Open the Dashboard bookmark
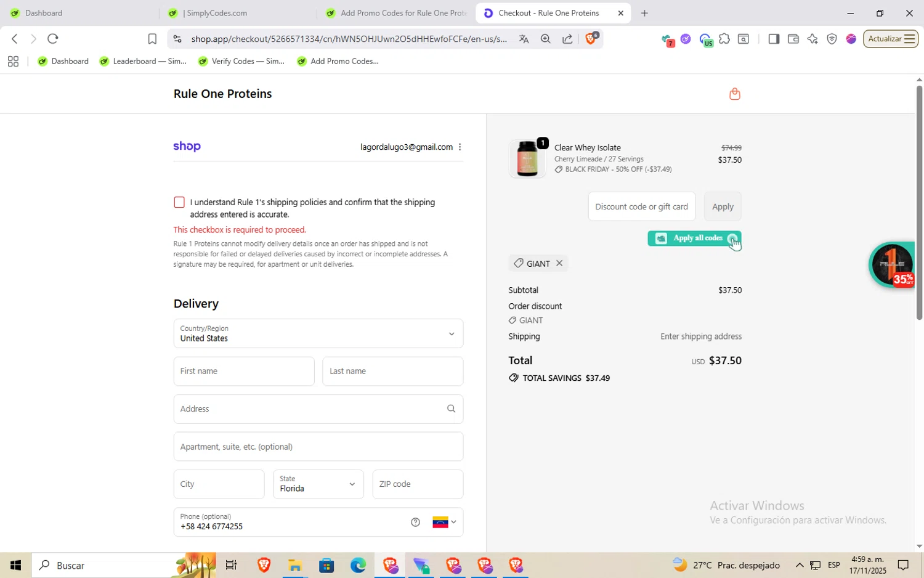The width and height of the screenshot is (924, 578). click(63, 61)
